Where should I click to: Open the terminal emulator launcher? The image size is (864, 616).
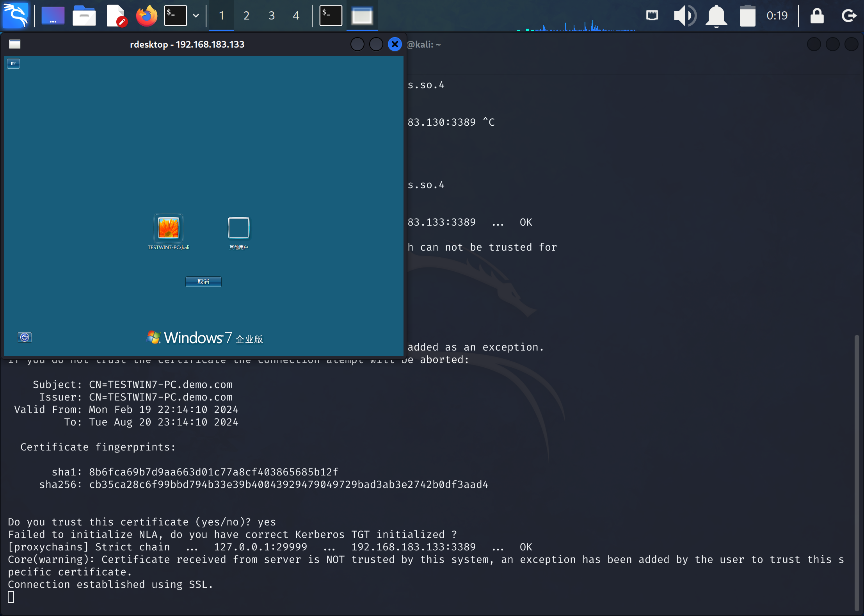[x=175, y=16]
